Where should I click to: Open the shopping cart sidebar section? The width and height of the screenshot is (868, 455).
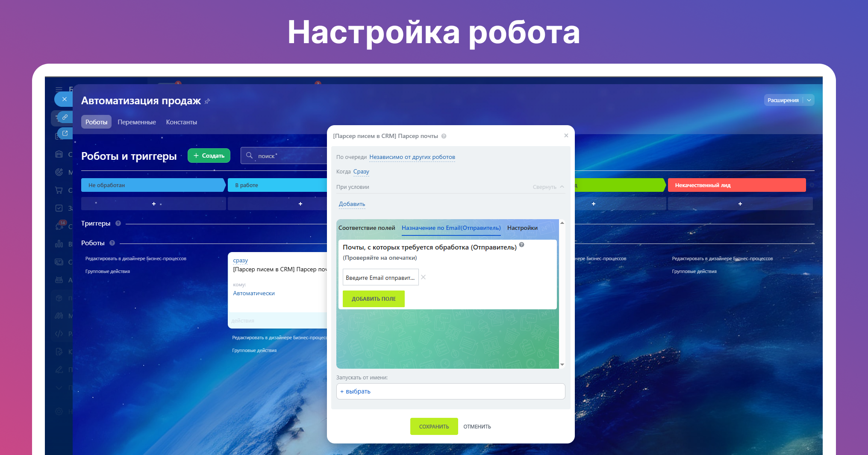pos(59,190)
